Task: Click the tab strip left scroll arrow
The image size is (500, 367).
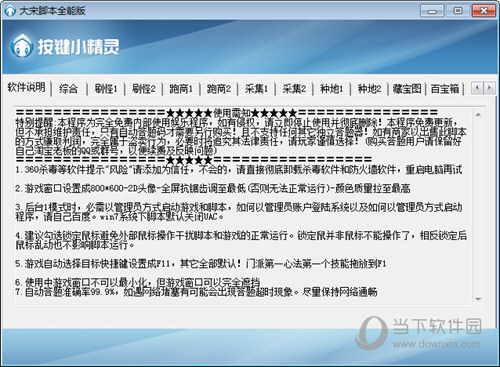Action: [477, 88]
